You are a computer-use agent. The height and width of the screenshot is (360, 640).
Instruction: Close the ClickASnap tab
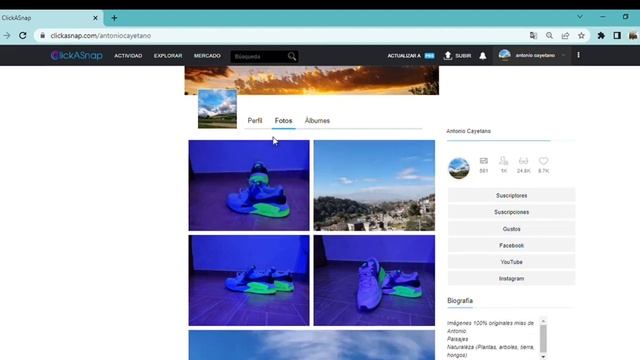[95, 18]
